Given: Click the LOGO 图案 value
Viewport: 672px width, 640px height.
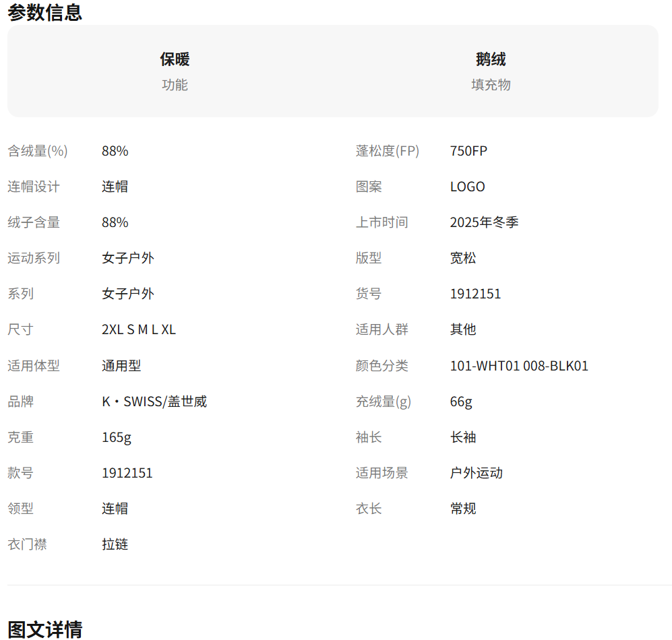Looking at the screenshot, I should (x=468, y=187).
